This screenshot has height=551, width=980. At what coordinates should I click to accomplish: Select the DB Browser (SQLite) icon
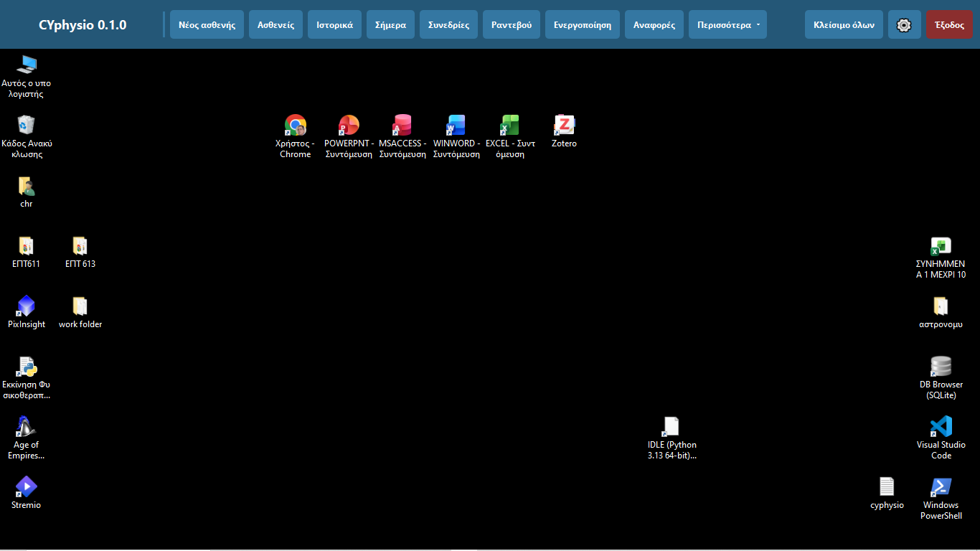941,367
